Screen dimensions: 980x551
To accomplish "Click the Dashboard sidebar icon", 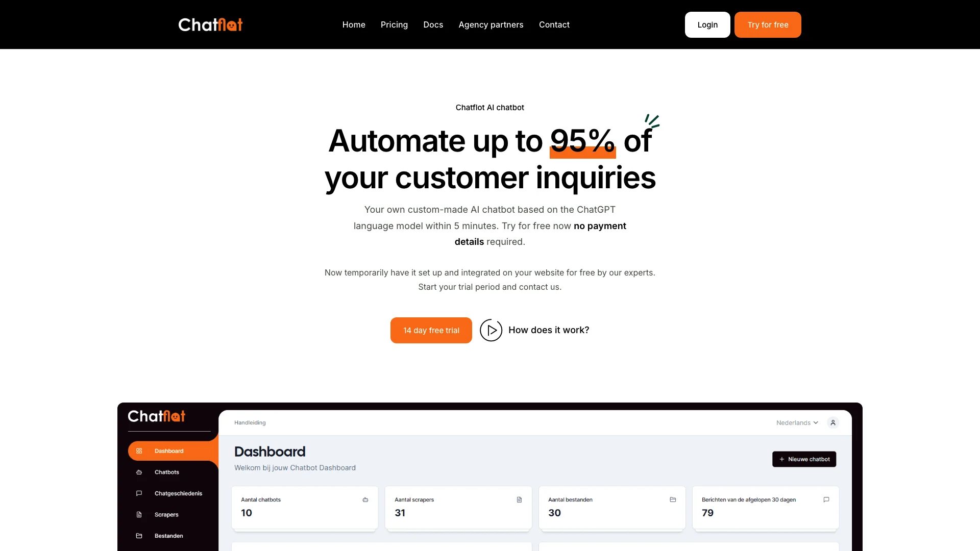I will click(x=139, y=451).
